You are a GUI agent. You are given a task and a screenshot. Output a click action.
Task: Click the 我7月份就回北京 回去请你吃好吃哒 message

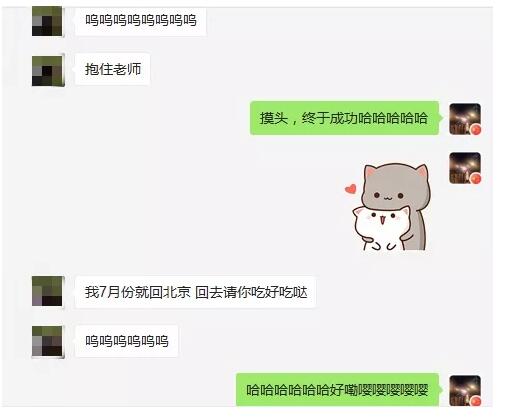pyautogui.click(x=195, y=292)
